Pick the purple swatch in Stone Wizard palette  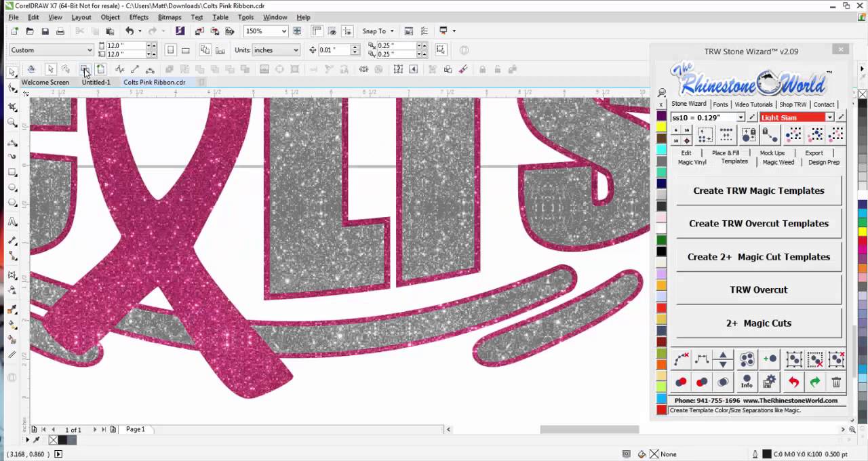click(x=662, y=117)
